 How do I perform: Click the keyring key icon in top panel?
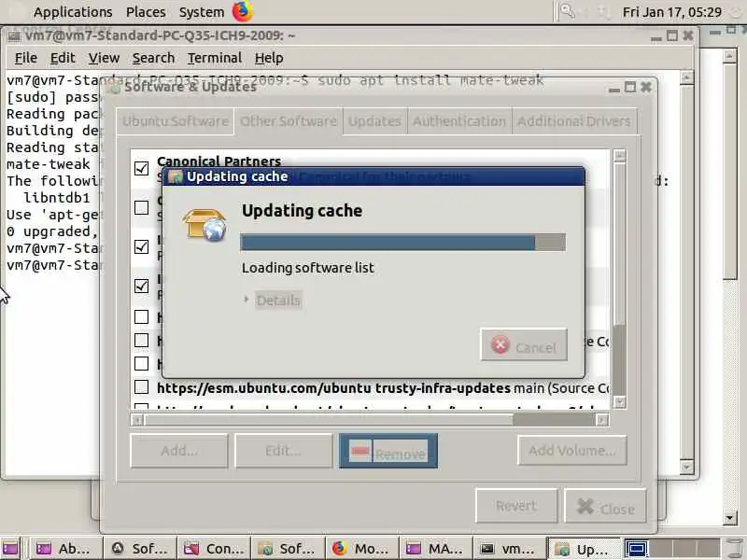pos(567,11)
